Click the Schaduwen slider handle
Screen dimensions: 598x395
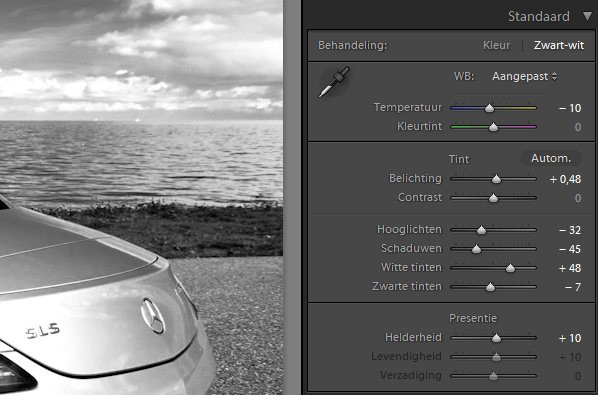coord(476,249)
